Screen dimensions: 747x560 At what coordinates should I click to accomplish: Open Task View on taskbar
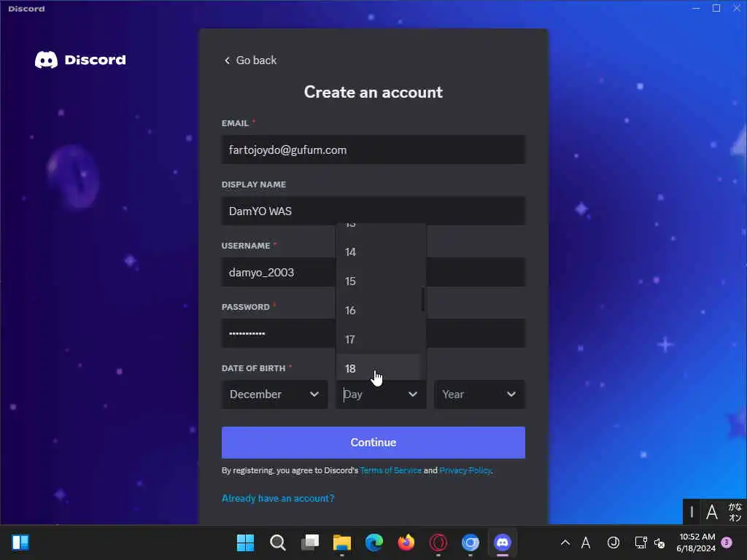pyautogui.click(x=309, y=542)
